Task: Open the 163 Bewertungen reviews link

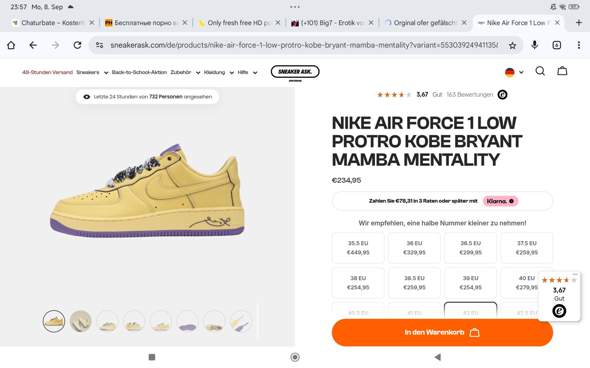Action: [x=470, y=94]
